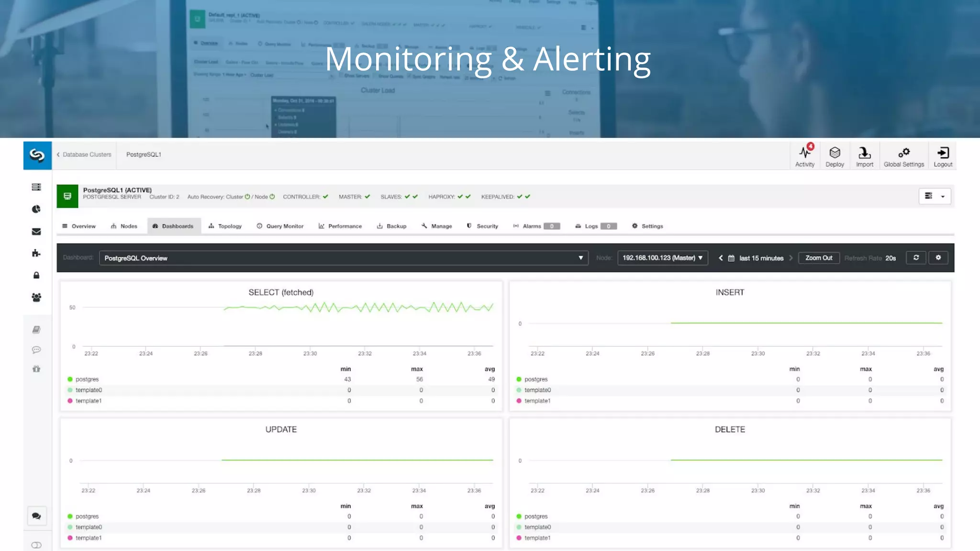The image size is (980, 551).
Task: Open the padlock key management sidebar icon
Action: tap(36, 275)
